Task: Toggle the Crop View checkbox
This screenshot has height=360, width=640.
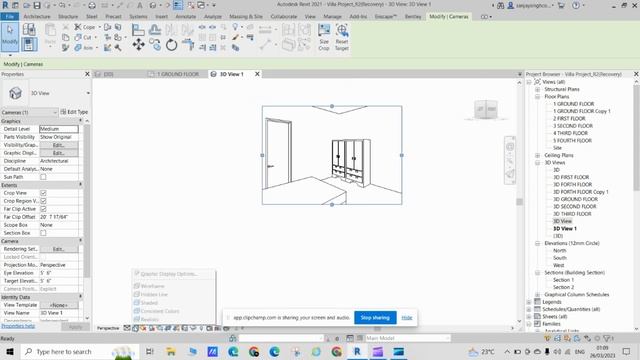Action: pos(43,193)
